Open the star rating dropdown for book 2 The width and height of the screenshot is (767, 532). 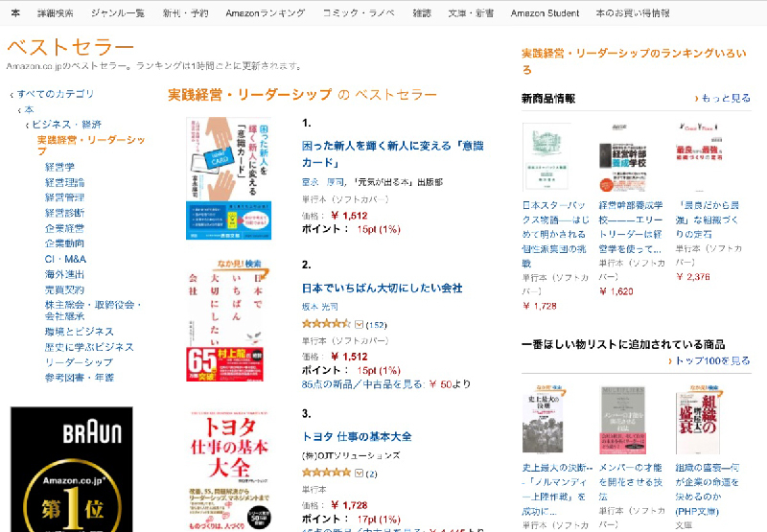pyautogui.click(x=359, y=324)
